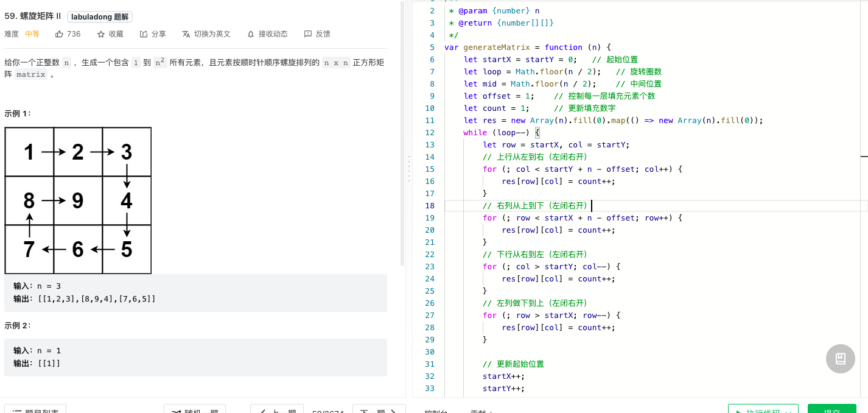
Task: Click the bell icon for 接收动态
Action: (x=251, y=34)
